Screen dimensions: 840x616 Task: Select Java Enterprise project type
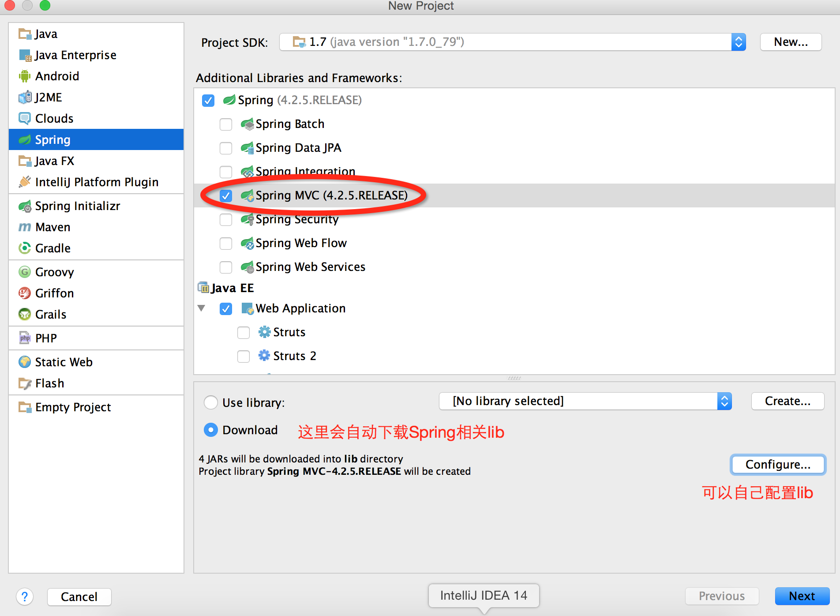[96, 55]
